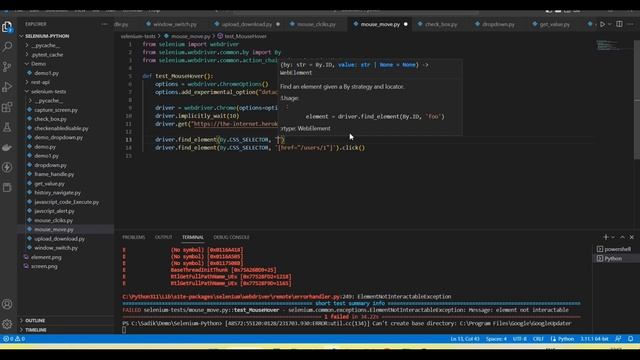Open the Manage gear icon
Image resolution: width=640 pixels, height=360 pixels.
[7, 324]
